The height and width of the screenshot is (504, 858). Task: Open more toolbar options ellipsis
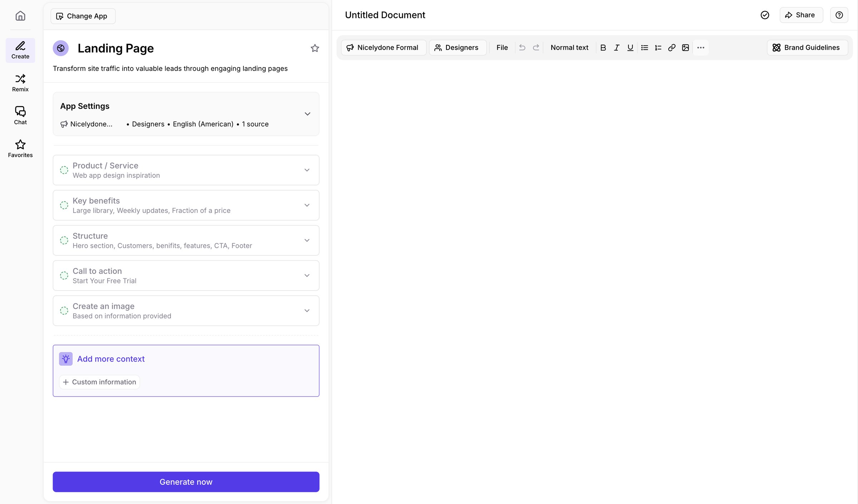(x=701, y=48)
